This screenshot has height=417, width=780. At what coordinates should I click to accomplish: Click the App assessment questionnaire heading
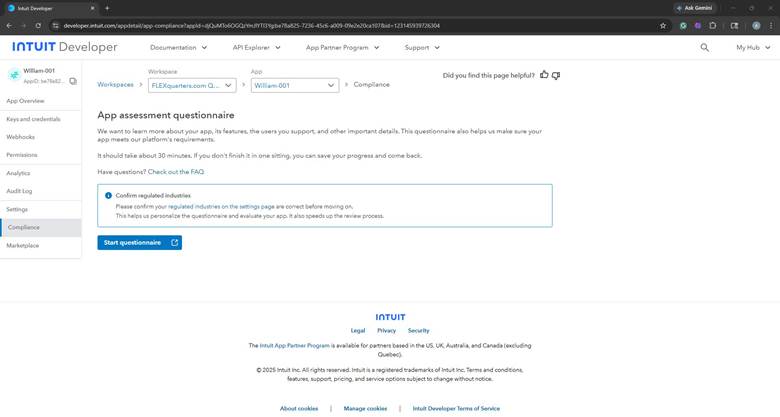[x=166, y=115]
